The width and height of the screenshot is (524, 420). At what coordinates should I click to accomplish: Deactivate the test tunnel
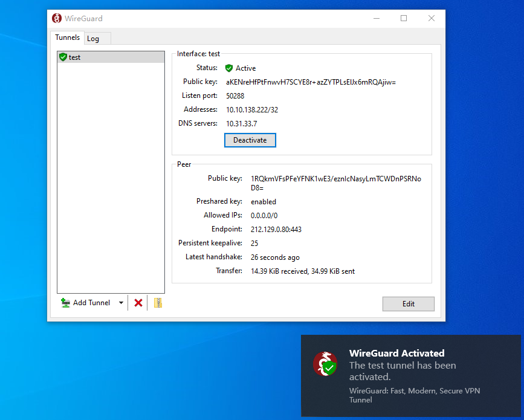coord(250,140)
